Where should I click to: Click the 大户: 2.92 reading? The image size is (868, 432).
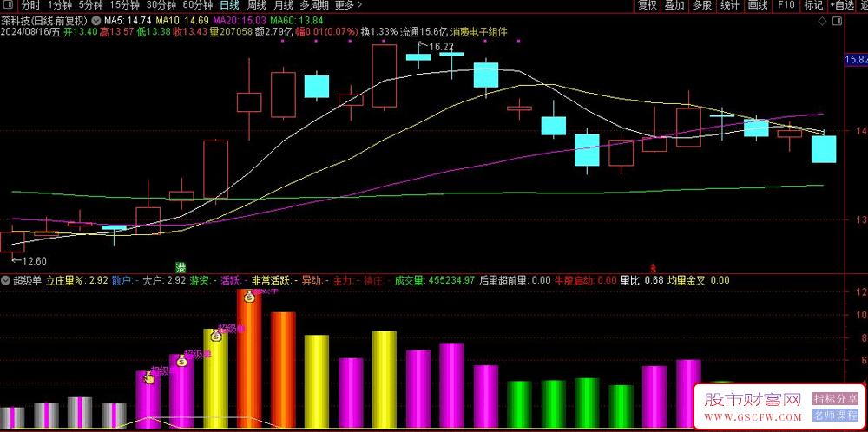(164, 280)
